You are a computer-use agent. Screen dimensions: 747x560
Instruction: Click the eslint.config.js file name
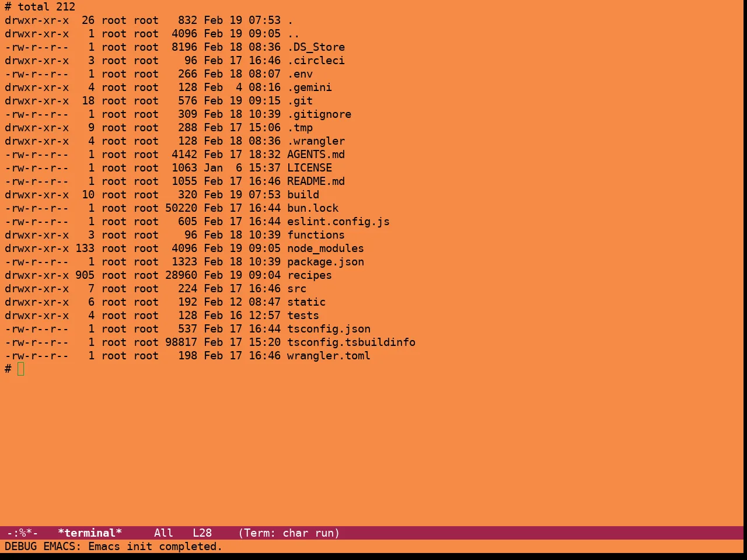click(338, 222)
